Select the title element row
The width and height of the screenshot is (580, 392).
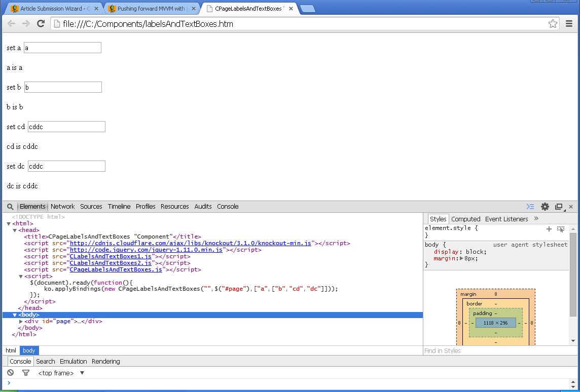pyautogui.click(x=113, y=237)
